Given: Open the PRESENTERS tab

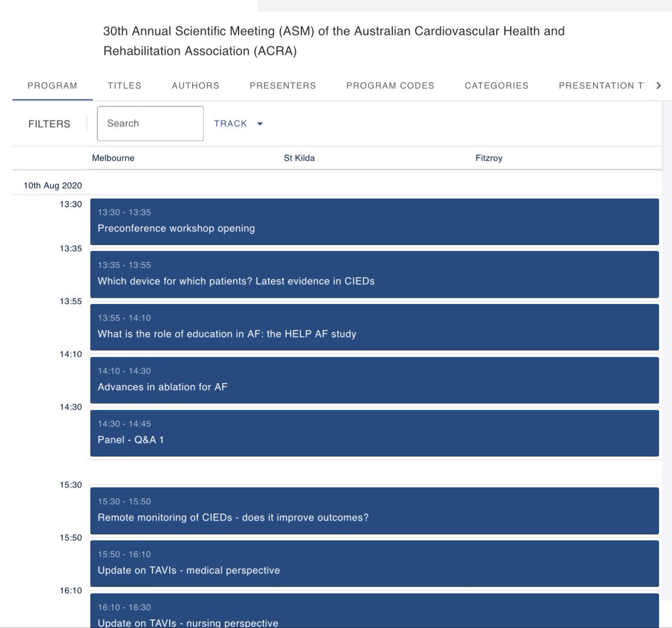Looking at the screenshot, I should coord(283,85).
